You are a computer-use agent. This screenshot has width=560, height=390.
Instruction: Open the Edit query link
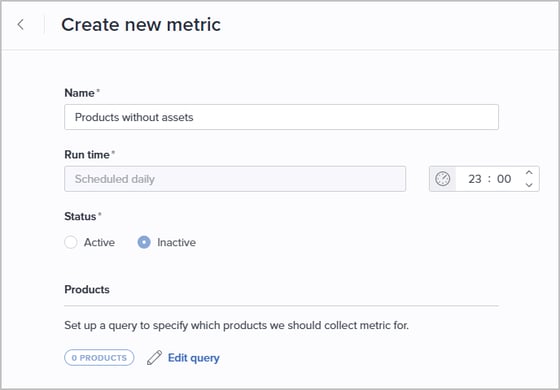(194, 358)
